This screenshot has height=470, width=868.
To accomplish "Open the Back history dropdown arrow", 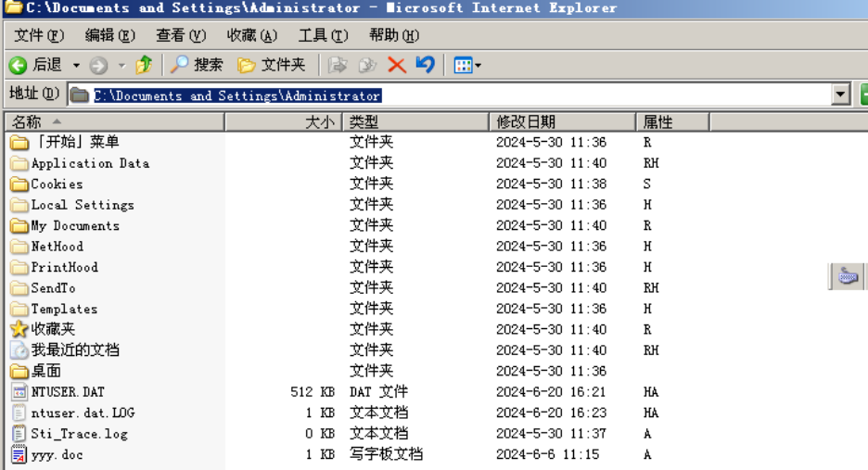I will pyautogui.click(x=76, y=65).
